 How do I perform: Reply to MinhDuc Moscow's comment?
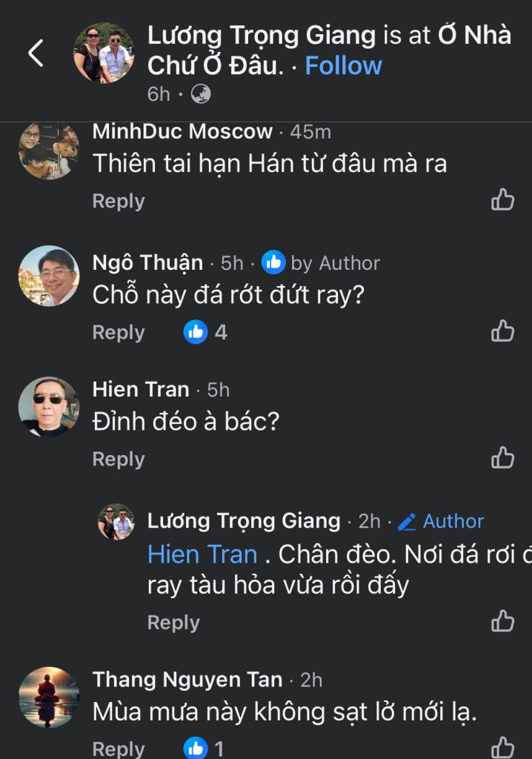(x=119, y=201)
